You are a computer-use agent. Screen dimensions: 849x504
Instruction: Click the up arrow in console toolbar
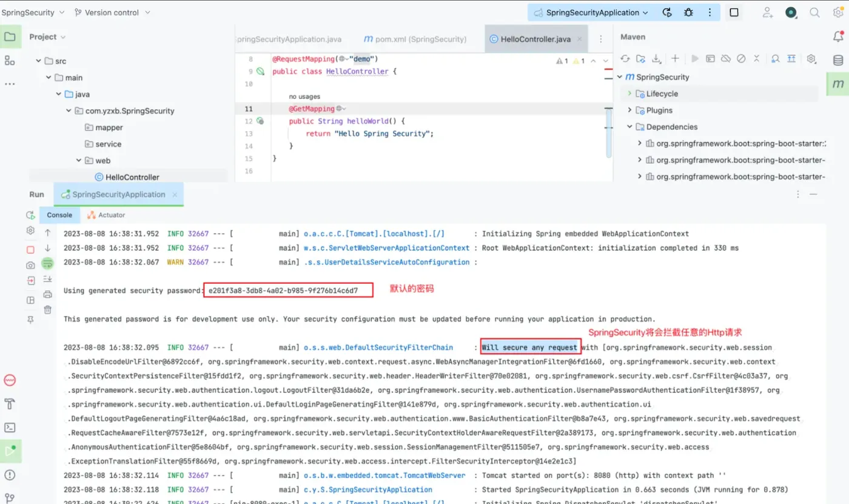[x=47, y=232]
